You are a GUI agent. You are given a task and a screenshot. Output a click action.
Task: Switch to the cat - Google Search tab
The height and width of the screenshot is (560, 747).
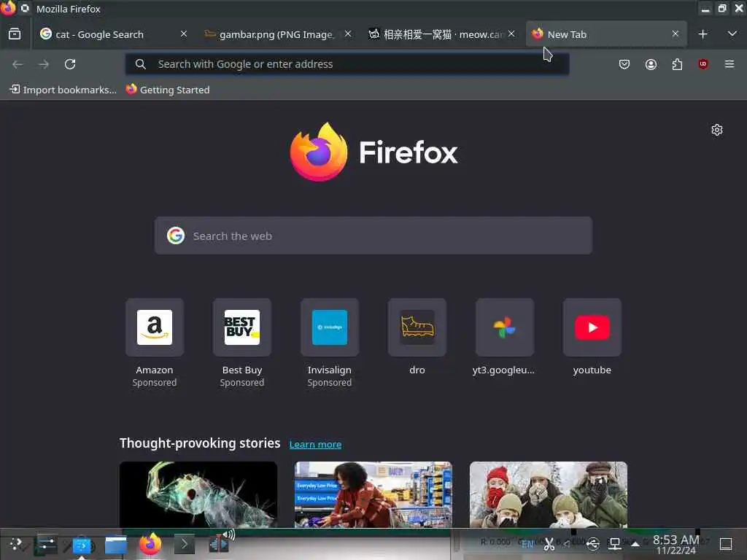[x=113, y=34]
